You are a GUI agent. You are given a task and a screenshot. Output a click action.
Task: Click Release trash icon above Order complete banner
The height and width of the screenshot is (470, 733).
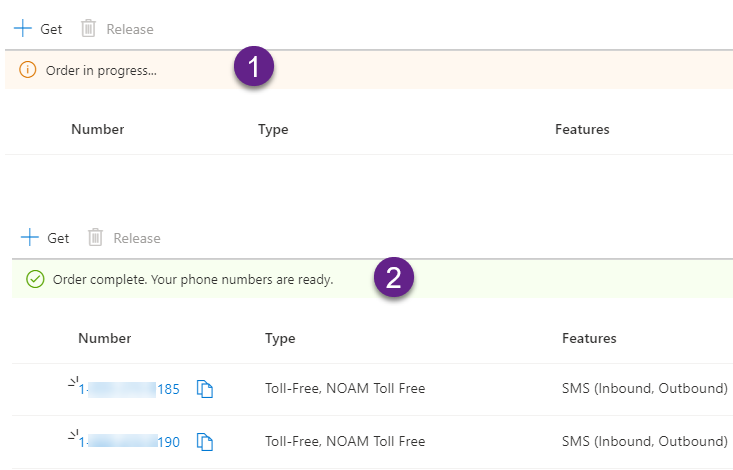click(x=95, y=238)
